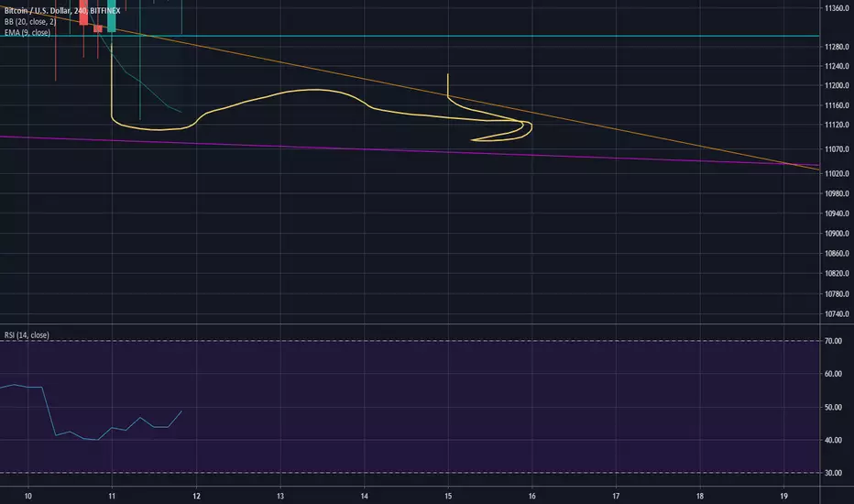Select the RSI (14, close) pane label
Screen dimensions: 854x504
click(x=27, y=335)
